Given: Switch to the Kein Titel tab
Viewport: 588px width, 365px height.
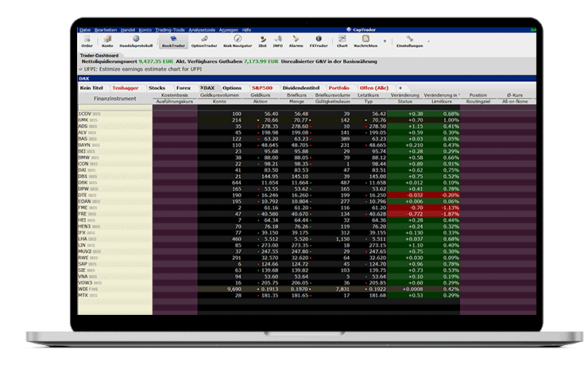Looking at the screenshot, I should click(x=91, y=87).
